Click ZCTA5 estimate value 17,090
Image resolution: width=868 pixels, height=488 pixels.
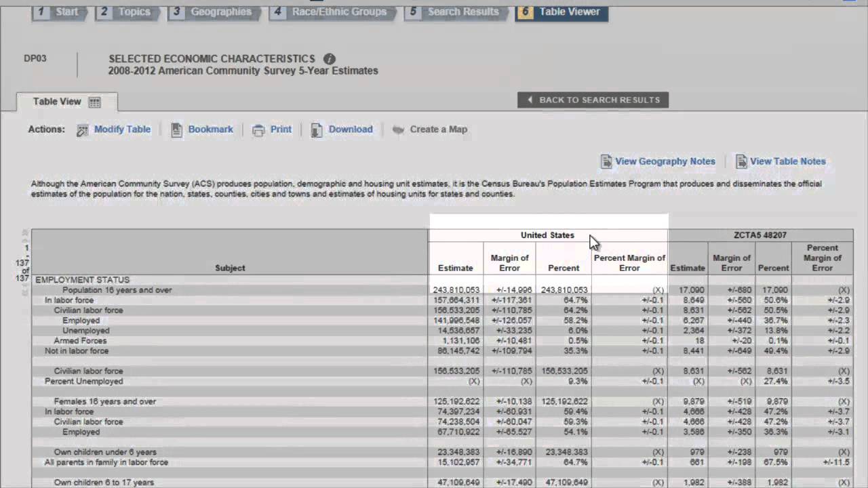(691, 290)
